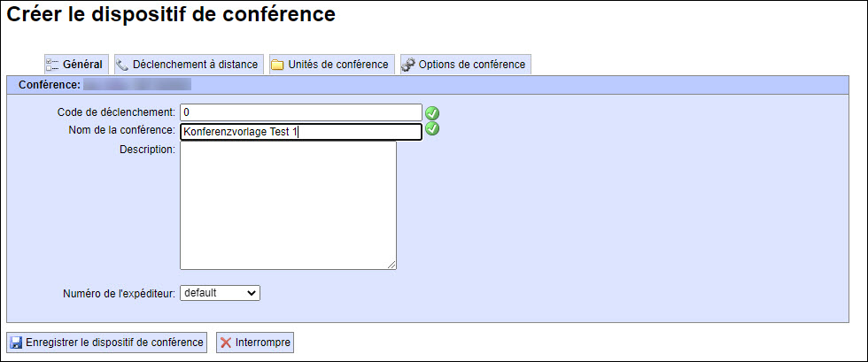
Task: Click the phone icon on Déclenchement à distance
Action: point(122,65)
